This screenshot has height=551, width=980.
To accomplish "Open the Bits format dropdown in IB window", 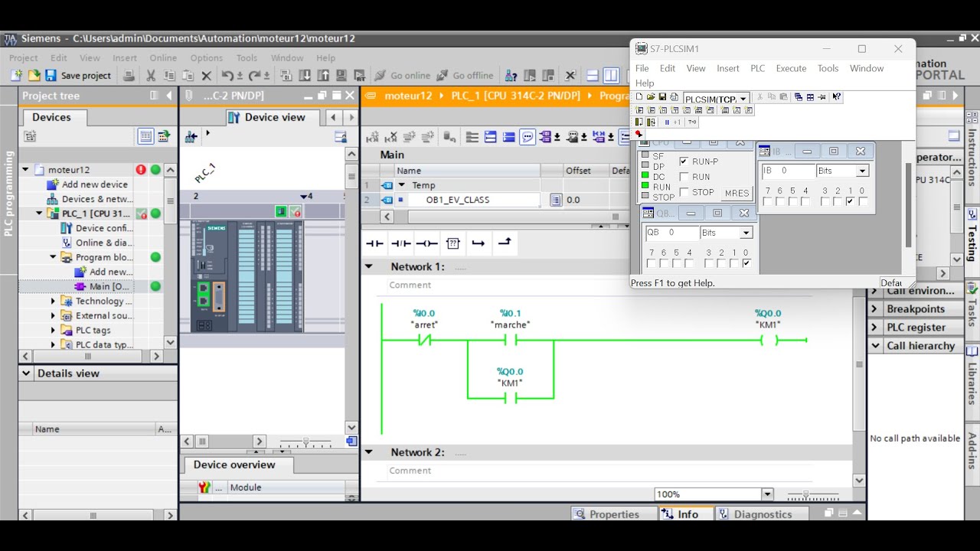I will 862,171.
